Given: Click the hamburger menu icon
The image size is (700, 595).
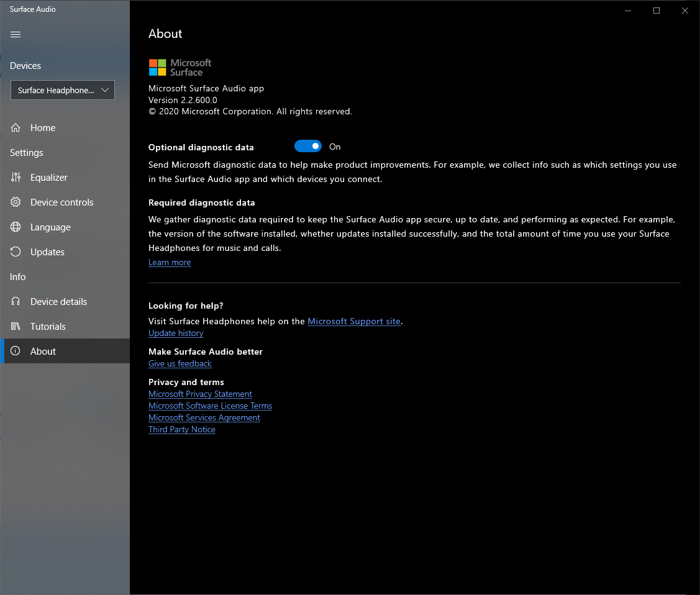Looking at the screenshot, I should pyautogui.click(x=16, y=35).
